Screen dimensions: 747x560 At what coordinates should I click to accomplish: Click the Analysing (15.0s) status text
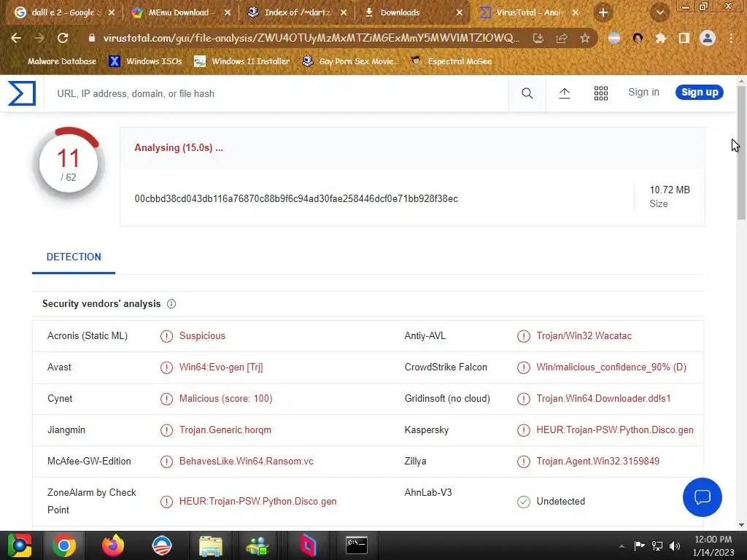(179, 147)
